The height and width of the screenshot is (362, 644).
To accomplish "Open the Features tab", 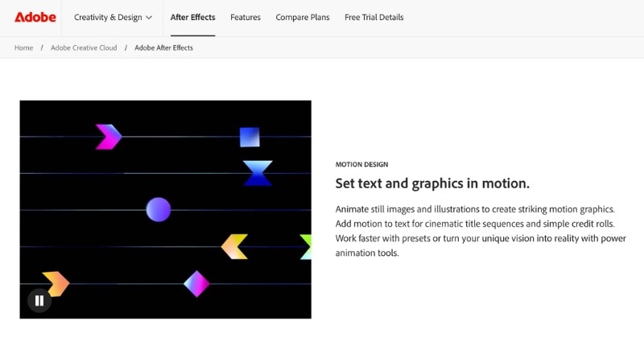I will point(245,17).
